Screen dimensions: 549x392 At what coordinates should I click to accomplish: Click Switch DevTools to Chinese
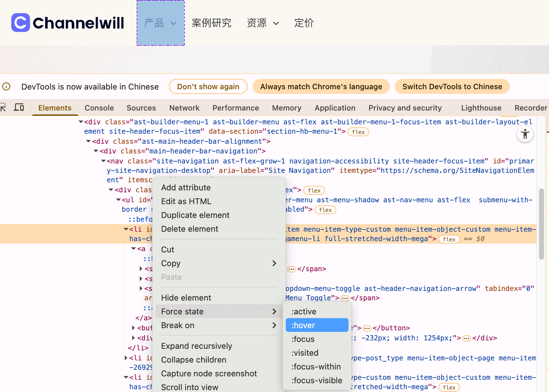pos(452,87)
